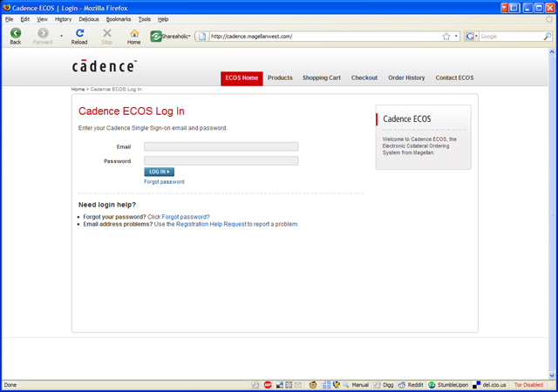558x392 pixels.
Task: Click the Home breadcrumb link
Action: click(x=78, y=89)
